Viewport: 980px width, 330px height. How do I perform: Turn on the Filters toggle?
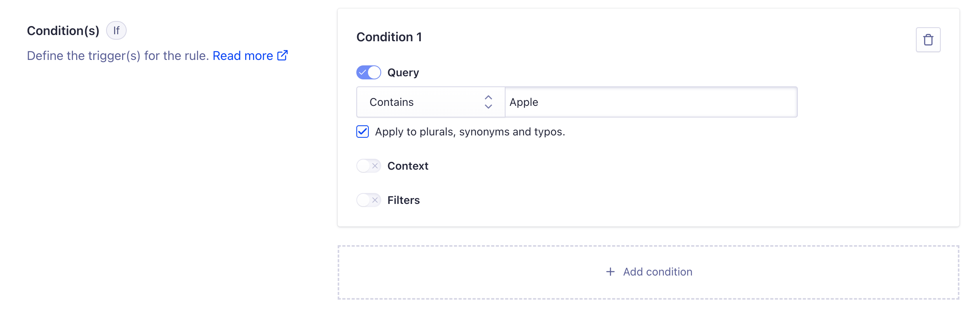click(369, 200)
